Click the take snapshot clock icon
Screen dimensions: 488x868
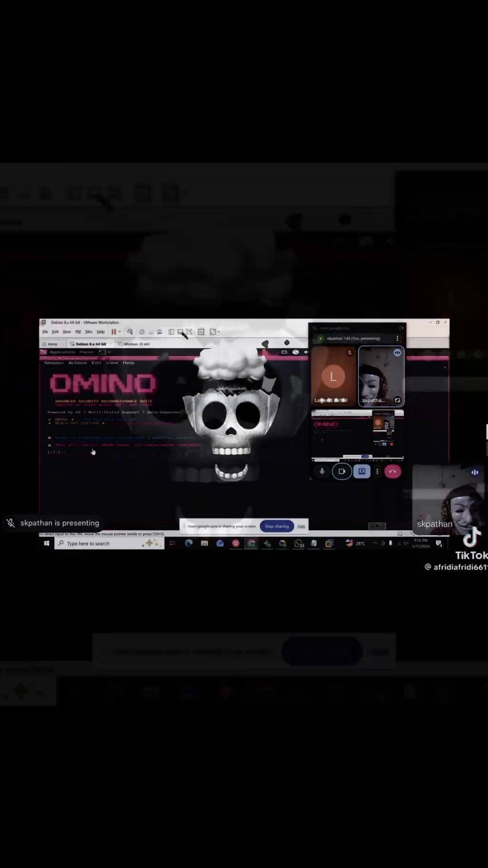pyautogui.click(x=142, y=332)
